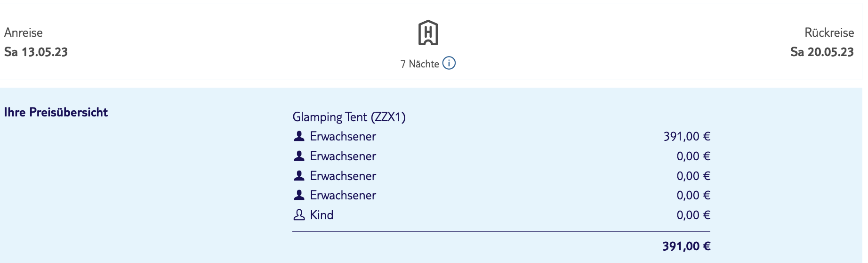Click the 391,00 € adult price
The height and width of the screenshot is (263, 868).
click(x=687, y=136)
